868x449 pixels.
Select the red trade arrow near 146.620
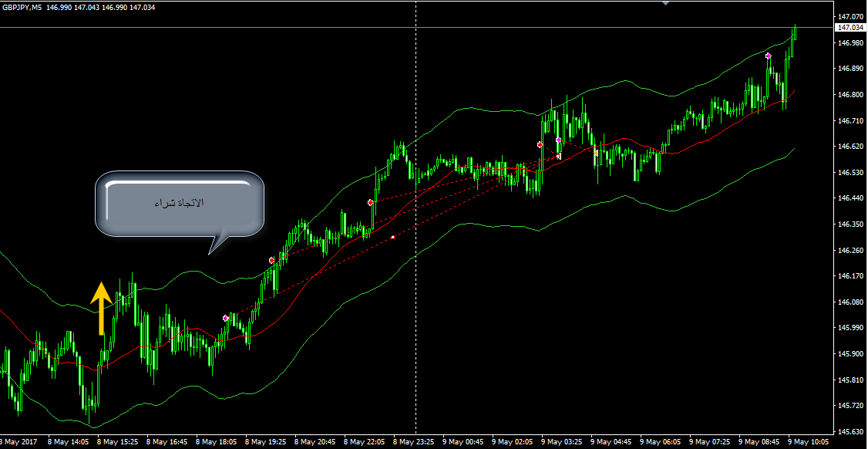point(540,144)
